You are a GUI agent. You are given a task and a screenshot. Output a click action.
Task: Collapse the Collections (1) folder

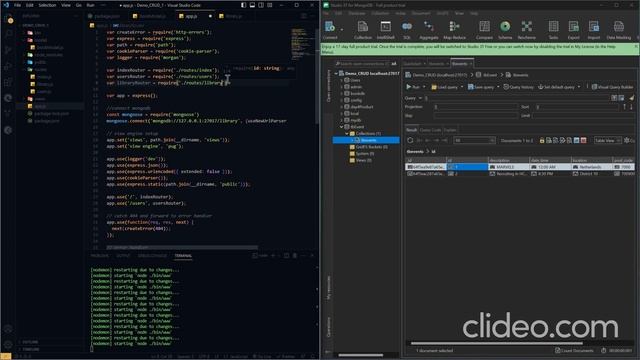tap(347, 133)
